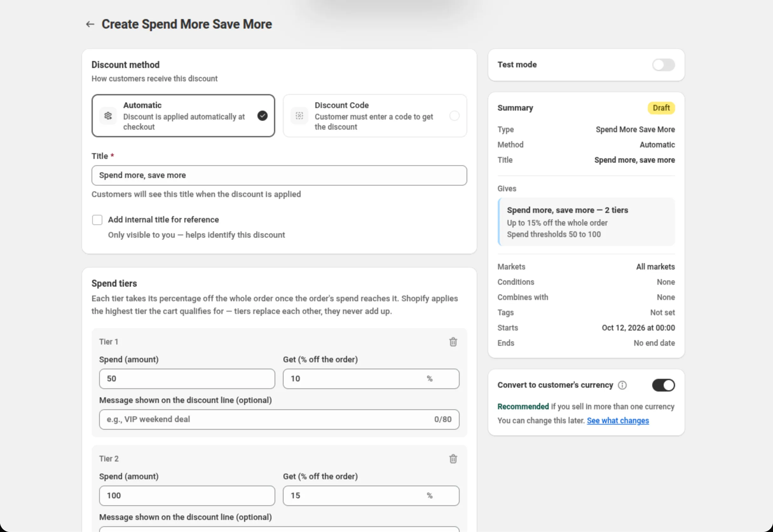Open the See what changes link
This screenshot has height=532, width=773.
click(618, 421)
